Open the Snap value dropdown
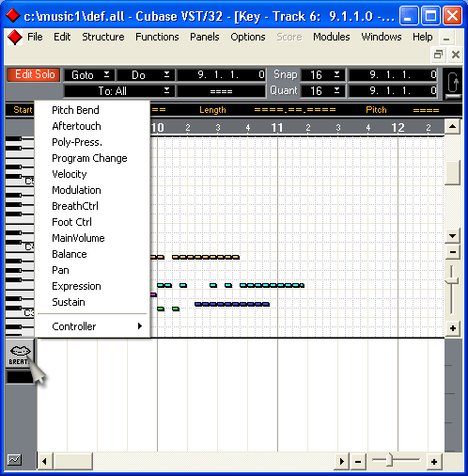Screen dimensions: 468x476 pos(322,74)
